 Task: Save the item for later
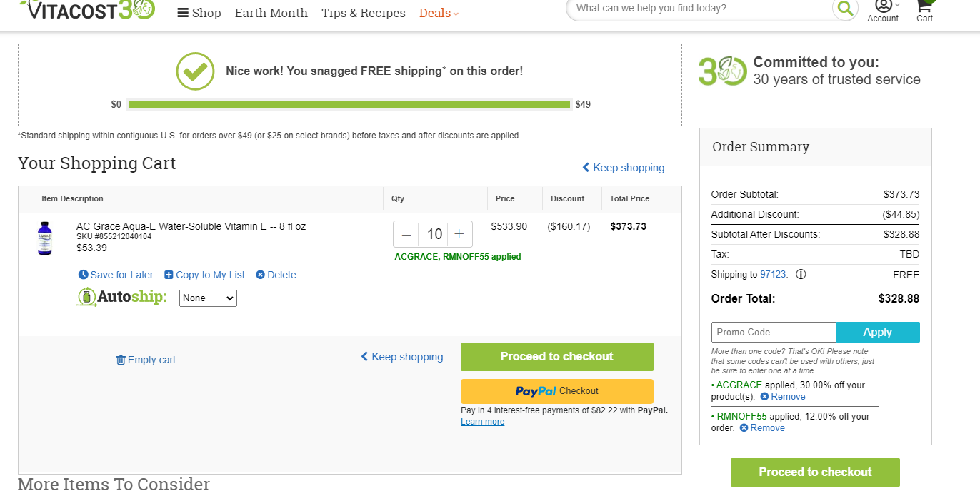pyautogui.click(x=116, y=275)
